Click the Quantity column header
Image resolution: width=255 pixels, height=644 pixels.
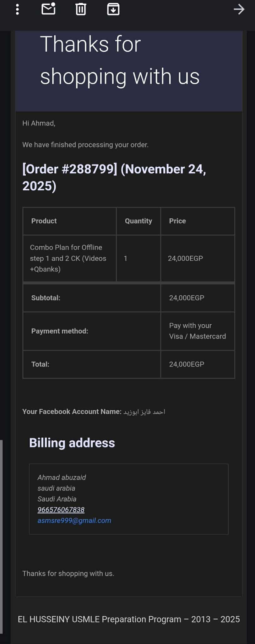[x=138, y=221]
